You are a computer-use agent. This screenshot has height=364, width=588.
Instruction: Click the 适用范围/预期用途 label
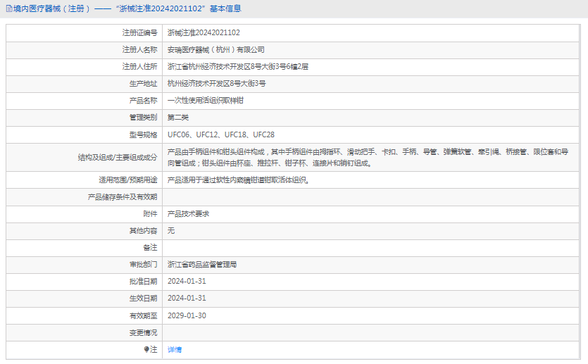(128, 180)
